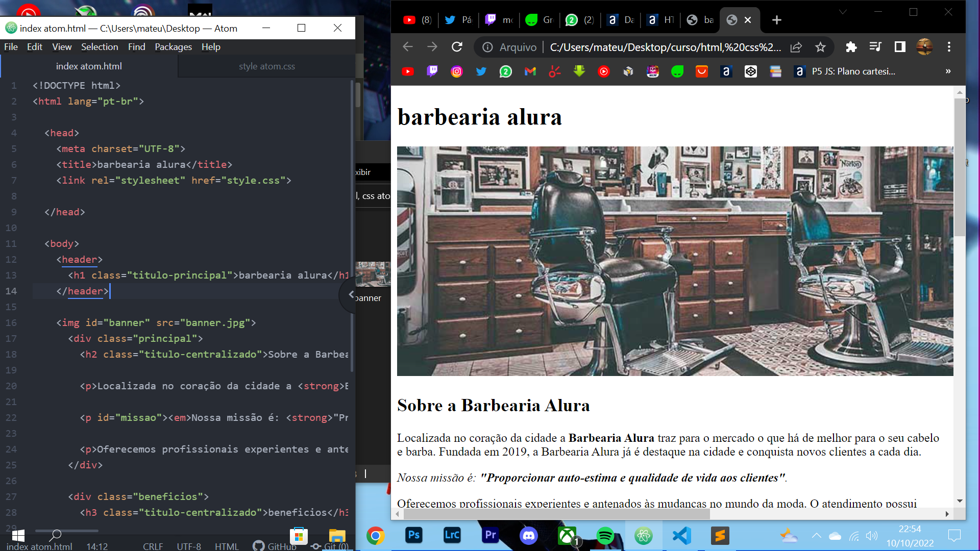Open Sublime Text from the taskbar
This screenshot has width=980, height=551.
pos(720,535)
